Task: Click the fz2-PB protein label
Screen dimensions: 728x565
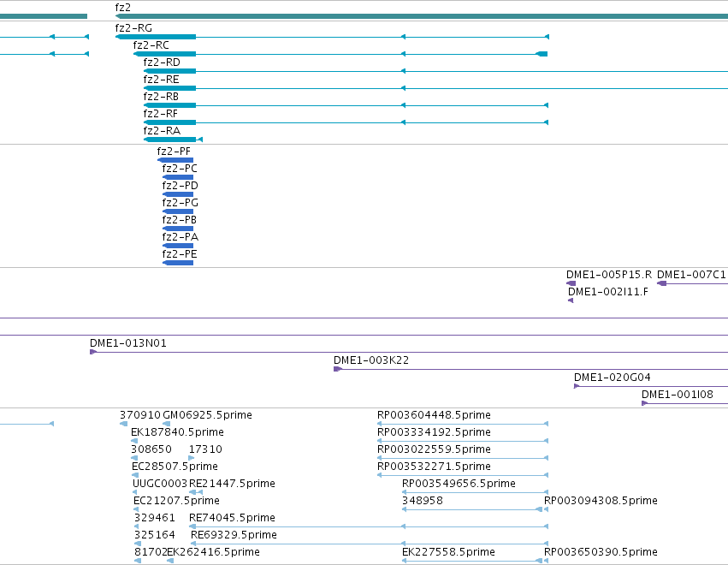Action: click(x=179, y=220)
